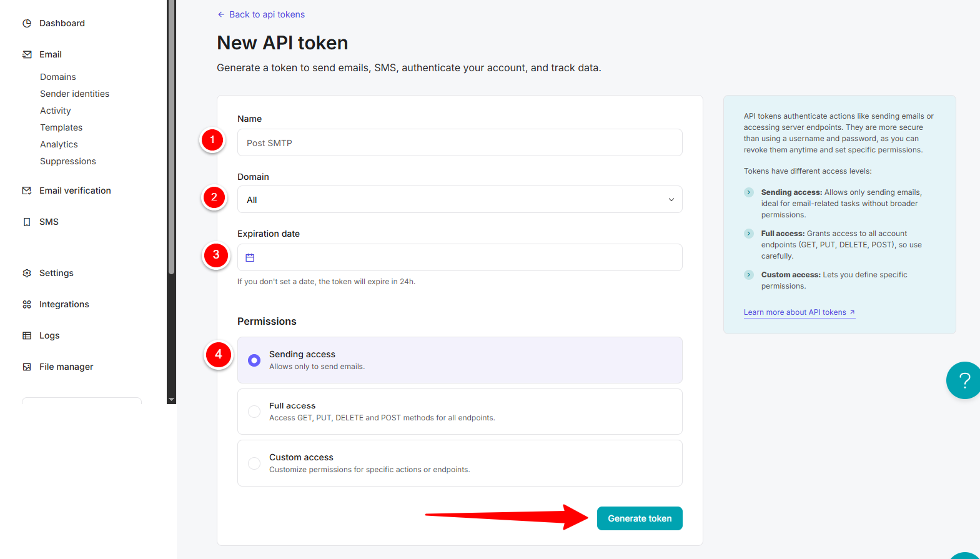Open the Domain dropdown
980x559 pixels.
[459, 200]
